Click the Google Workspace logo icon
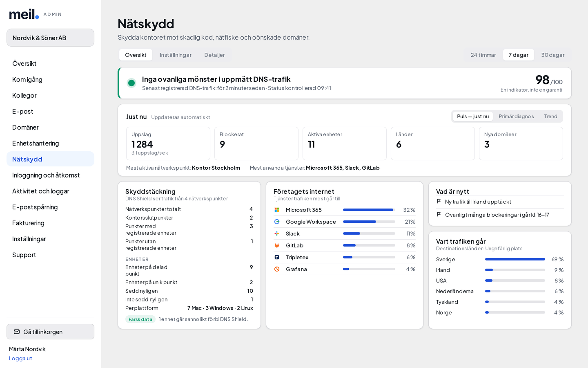The image size is (588, 368). (x=277, y=222)
